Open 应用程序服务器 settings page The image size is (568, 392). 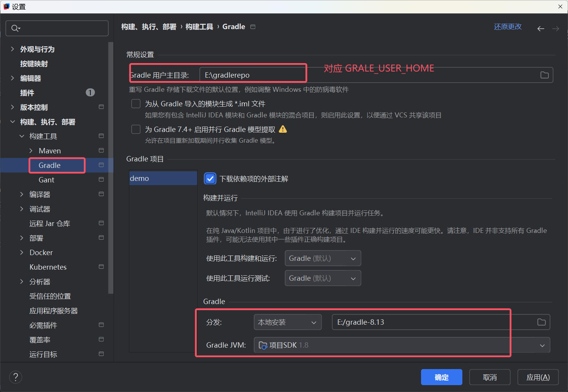click(54, 311)
